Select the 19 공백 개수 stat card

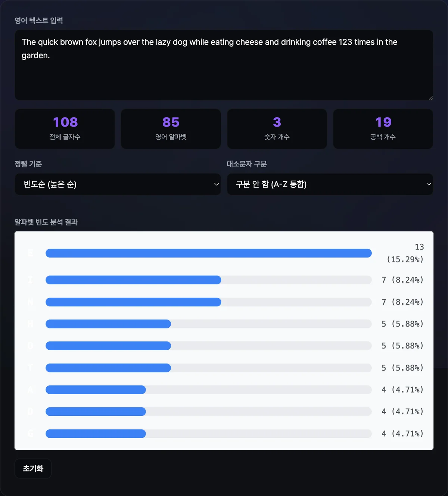(383, 129)
